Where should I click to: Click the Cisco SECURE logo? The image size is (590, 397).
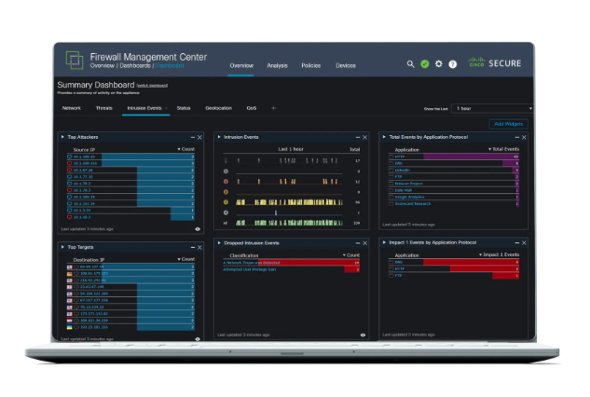tap(494, 63)
